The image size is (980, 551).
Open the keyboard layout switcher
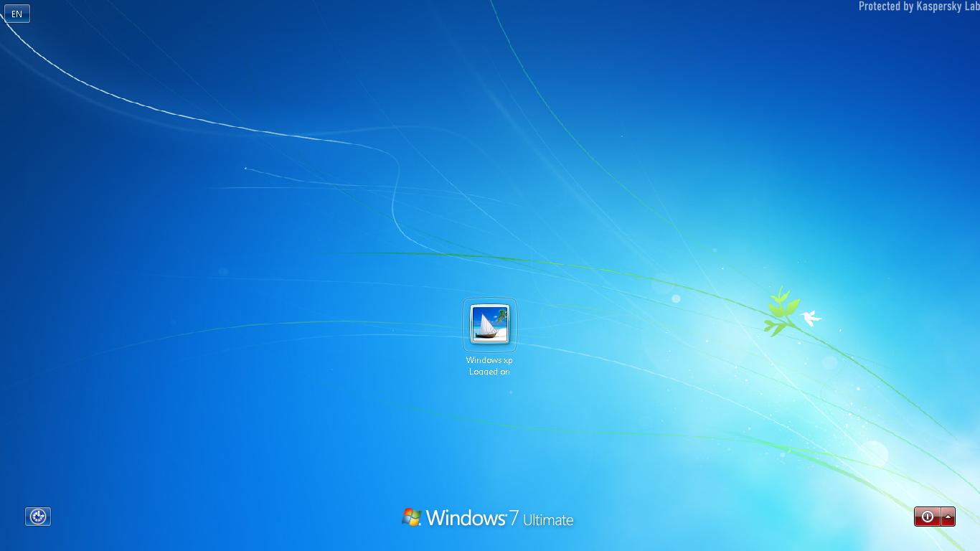pyautogui.click(x=16, y=13)
